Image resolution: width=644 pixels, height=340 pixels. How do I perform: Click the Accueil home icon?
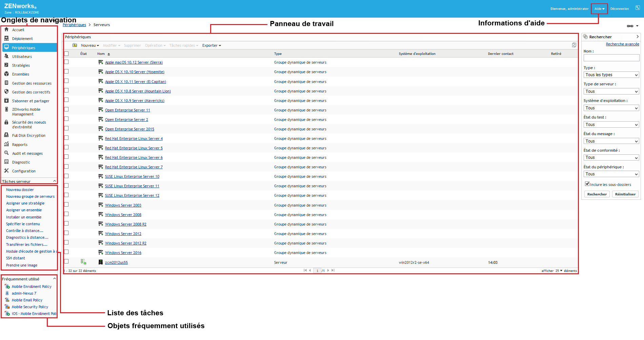coord(6,29)
